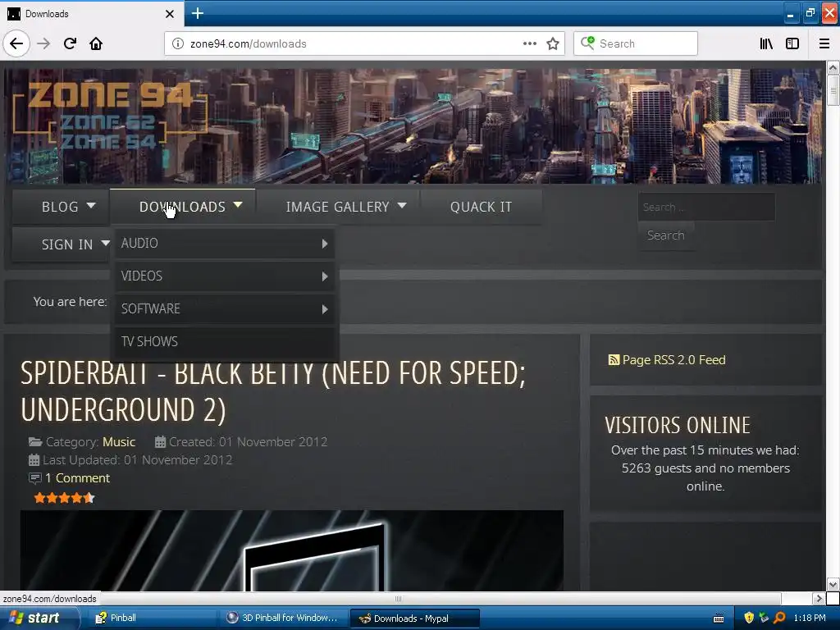Open the browser hamburger menu
The width and height of the screenshot is (840, 630).
(x=824, y=43)
